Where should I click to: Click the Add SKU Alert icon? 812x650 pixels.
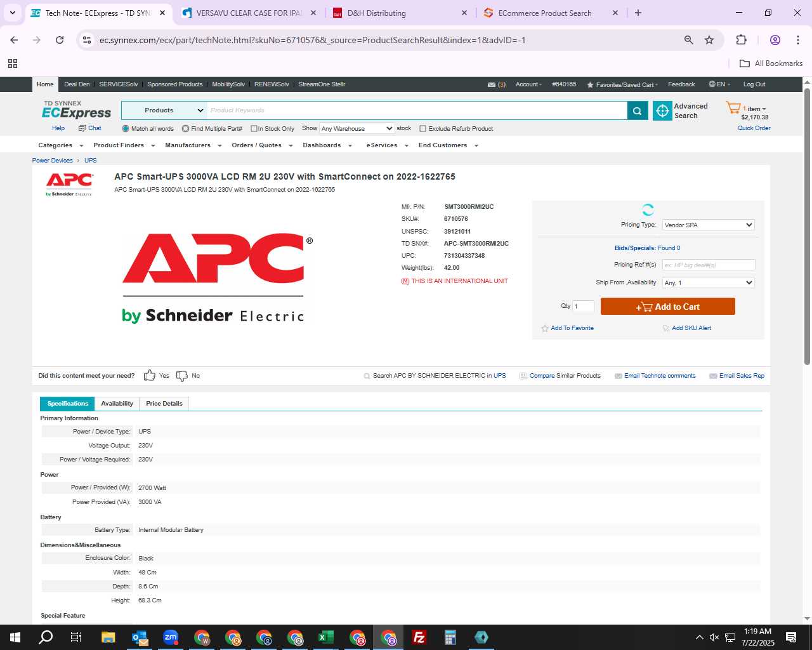pyautogui.click(x=665, y=328)
